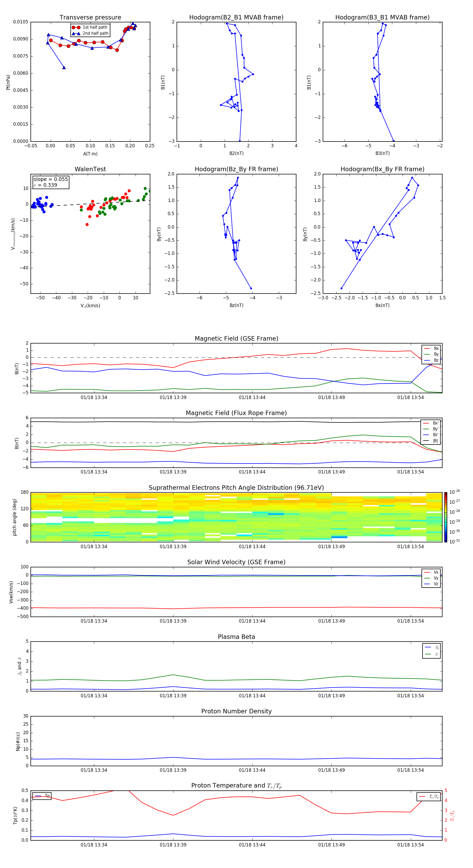
Task: Click the 'Tp' legend in temperature plot
Action: coord(42,796)
